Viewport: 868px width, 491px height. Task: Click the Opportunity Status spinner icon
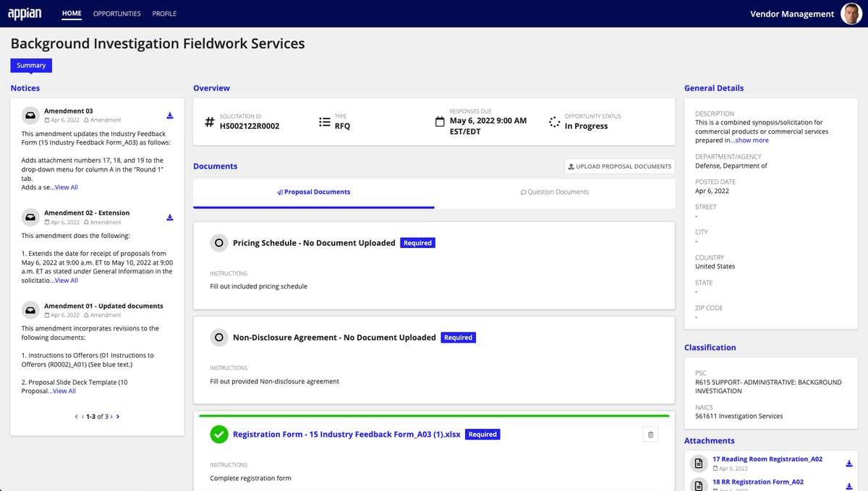pyautogui.click(x=554, y=121)
